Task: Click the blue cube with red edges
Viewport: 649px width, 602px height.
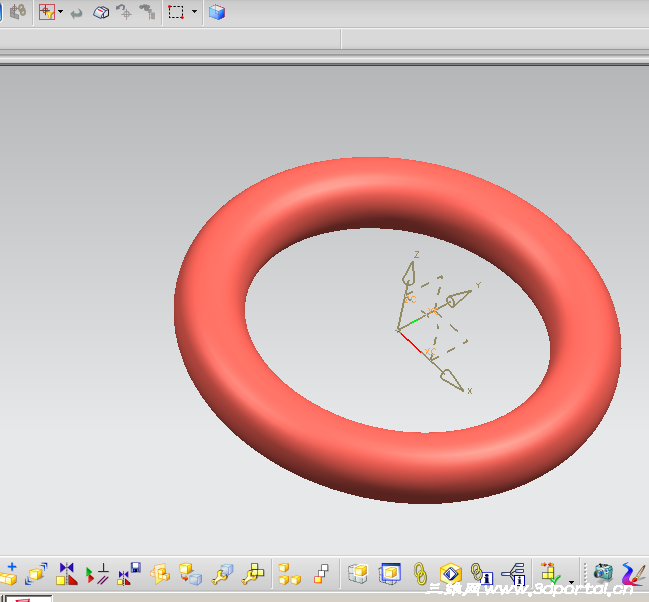Action: pyautogui.click(x=217, y=12)
